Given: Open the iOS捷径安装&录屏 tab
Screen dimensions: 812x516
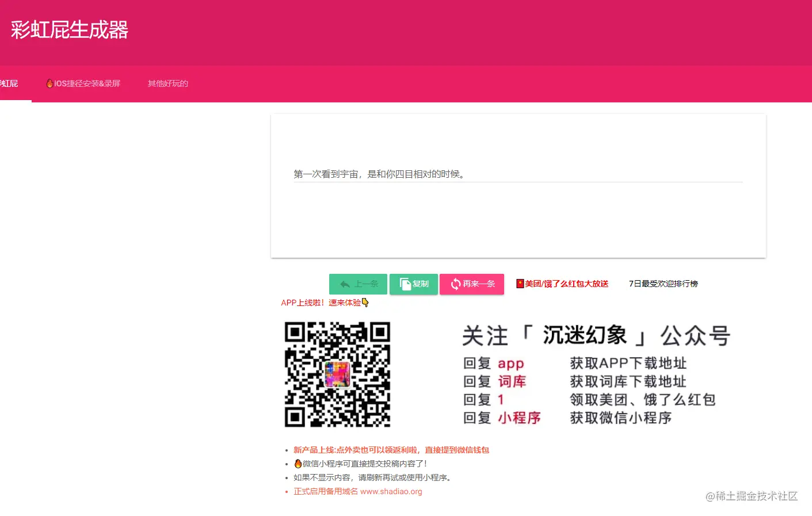Looking at the screenshot, I should pyautogui.click(x=83, y=83).
